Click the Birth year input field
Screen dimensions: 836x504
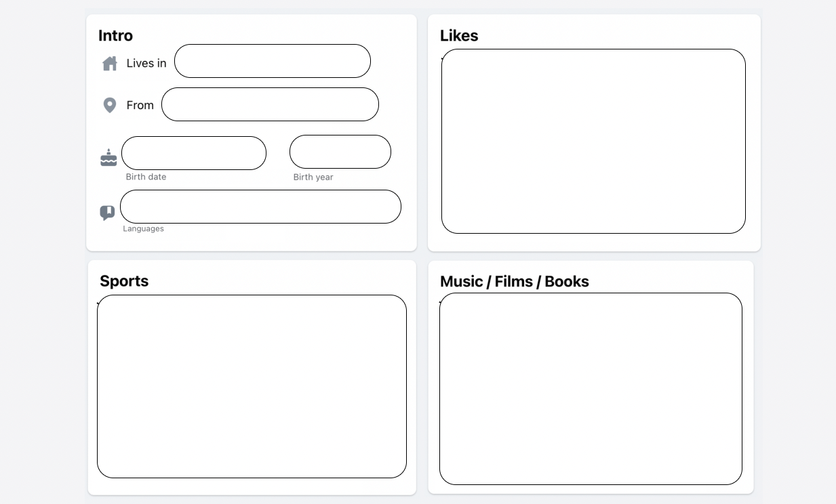(340, 151)
